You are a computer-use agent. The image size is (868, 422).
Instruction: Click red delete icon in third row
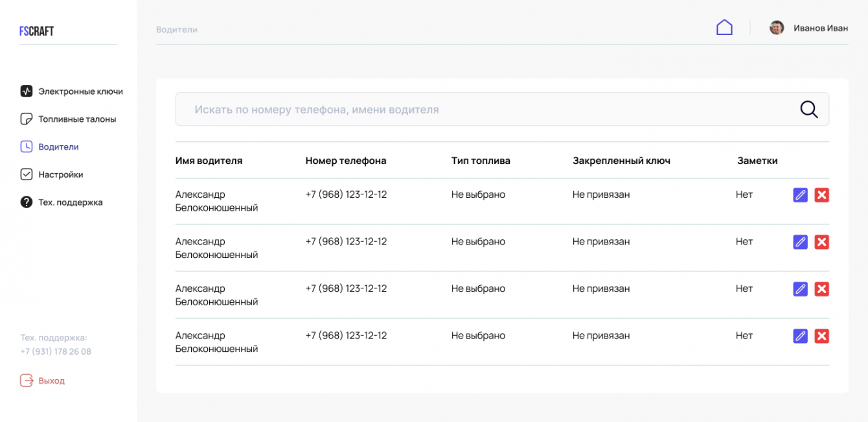[821, 289]
